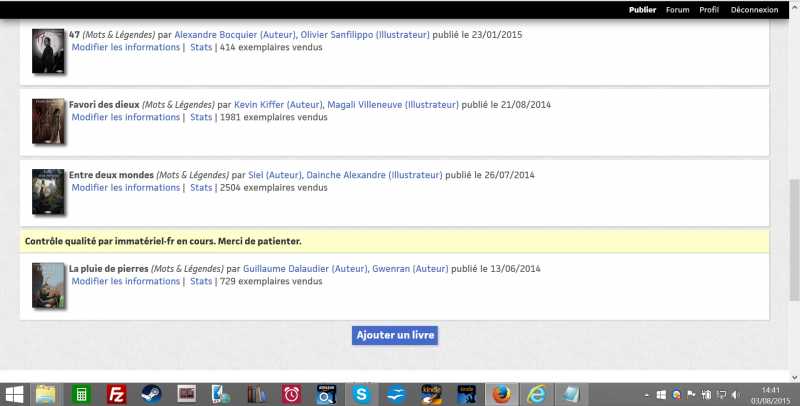This screenshot has height=406, width=800.
Task: Open FileZilla from the taskbar
Action: point(117,394)
